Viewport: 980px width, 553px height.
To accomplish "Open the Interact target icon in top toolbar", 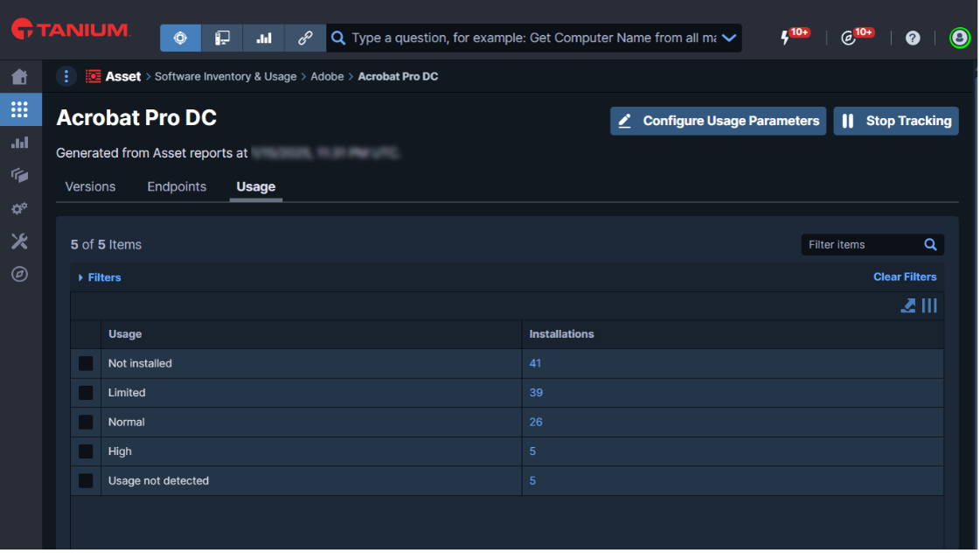I will coord(181,38).
